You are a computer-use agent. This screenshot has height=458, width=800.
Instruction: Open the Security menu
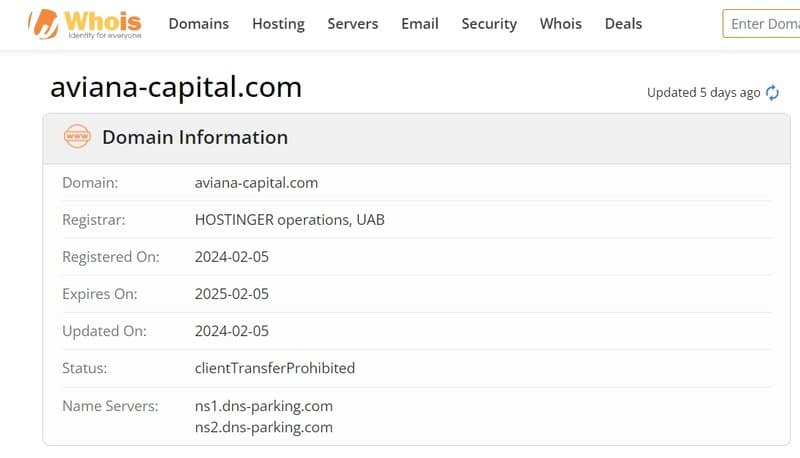point(489,24)
